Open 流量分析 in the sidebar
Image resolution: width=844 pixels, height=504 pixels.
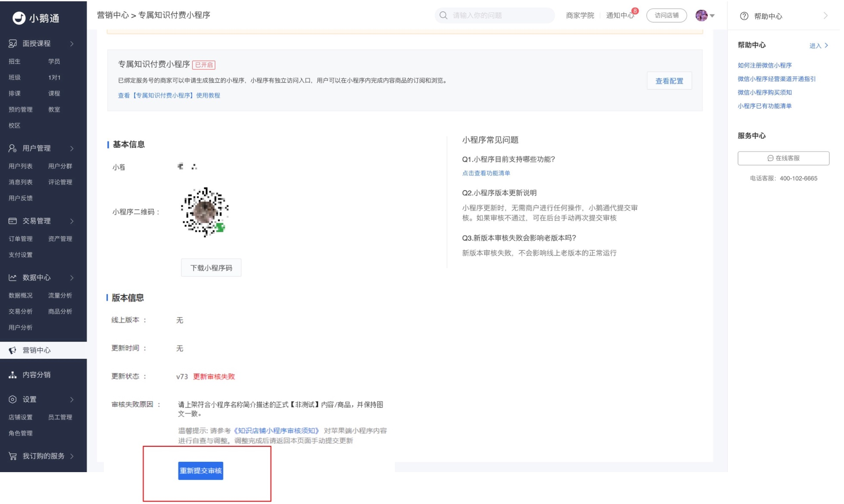[60, 295]
